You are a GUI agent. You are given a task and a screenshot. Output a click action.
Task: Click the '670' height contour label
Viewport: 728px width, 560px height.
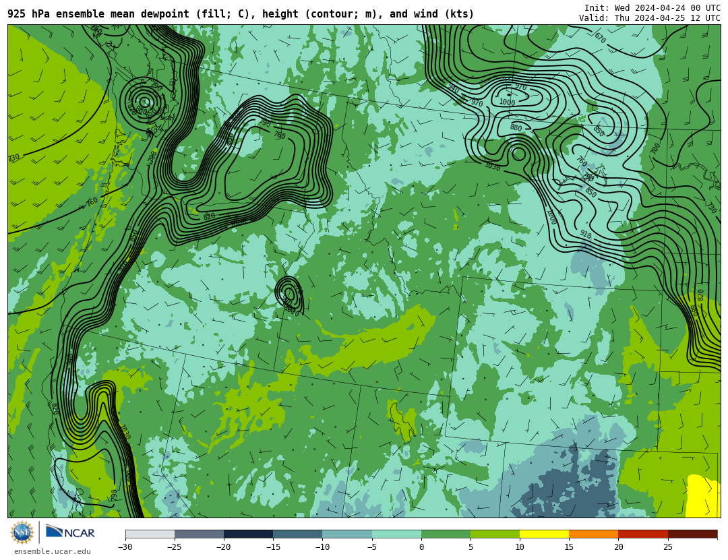coord(600,38)
